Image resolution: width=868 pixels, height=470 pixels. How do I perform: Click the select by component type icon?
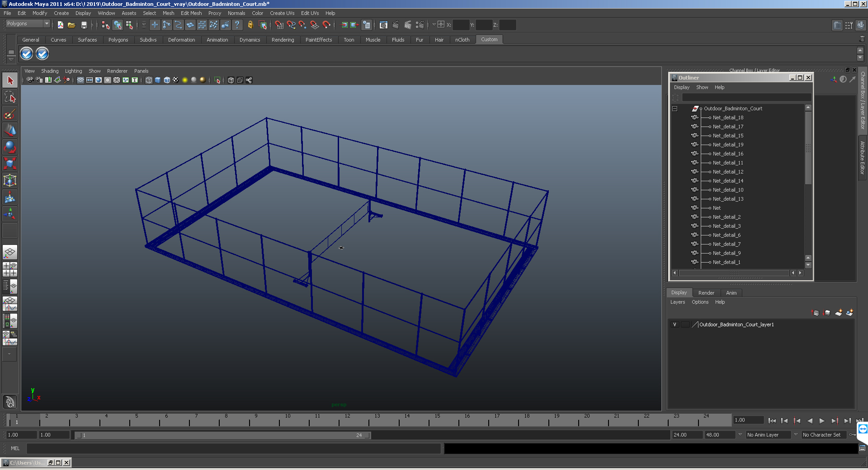tap(129, 25)
